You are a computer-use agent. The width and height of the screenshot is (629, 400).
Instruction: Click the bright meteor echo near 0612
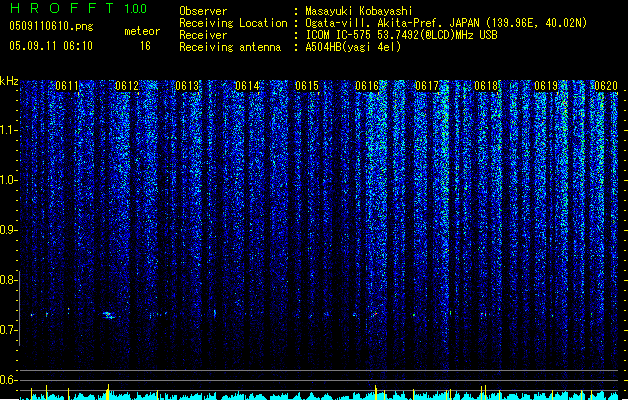coord(108,315)
